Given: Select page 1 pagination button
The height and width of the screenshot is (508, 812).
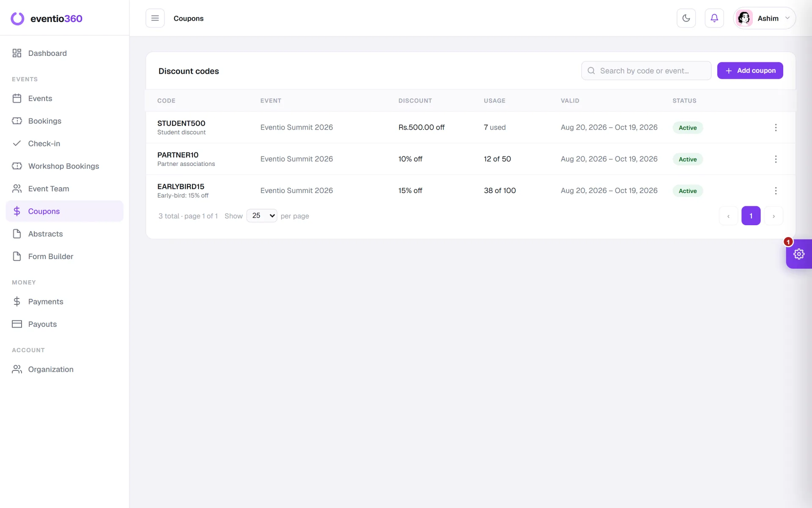Looking at the screenshot, I should 751,216.
